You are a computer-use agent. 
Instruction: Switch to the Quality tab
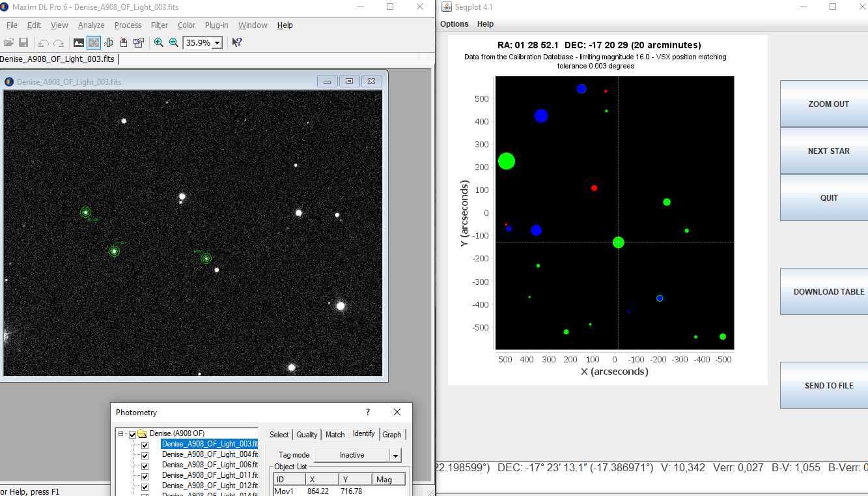coord(307,435)
